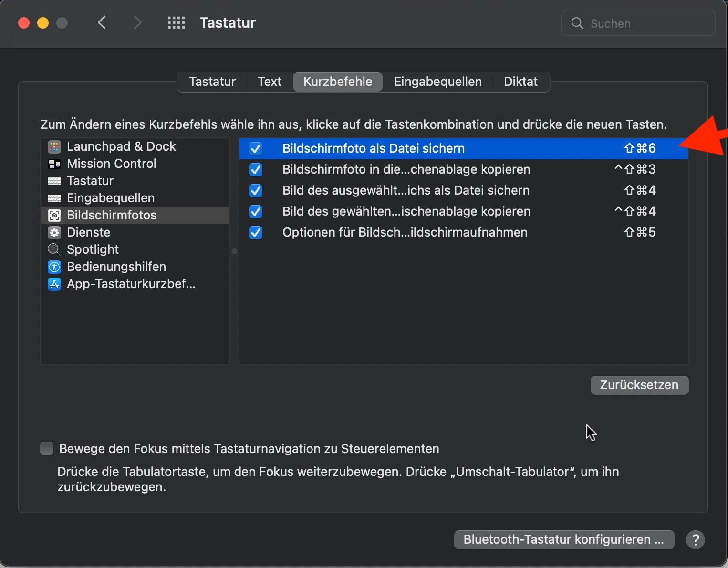Click the Bedienungshilfen accessibility icon
The image size is (728, 568).
click(x=54, y=267)
